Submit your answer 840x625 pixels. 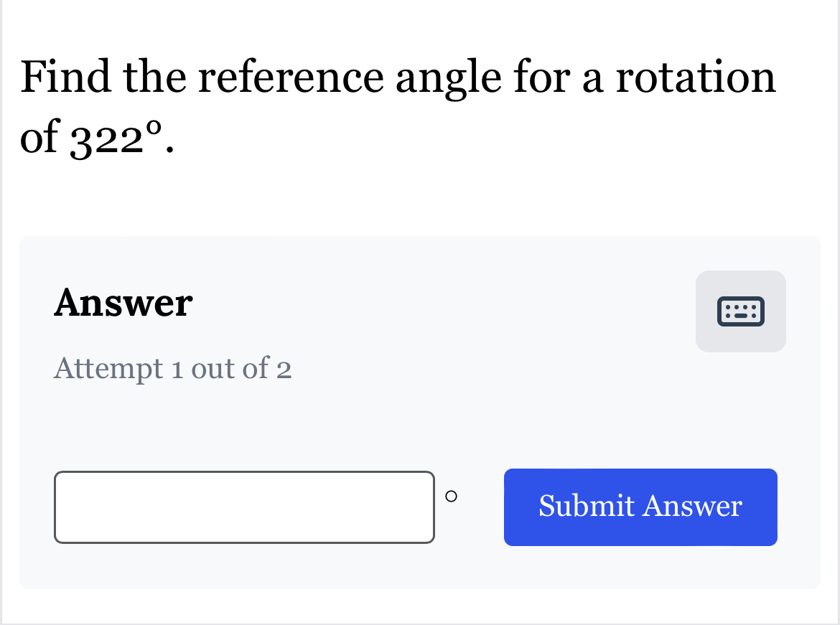pos(640,507)
